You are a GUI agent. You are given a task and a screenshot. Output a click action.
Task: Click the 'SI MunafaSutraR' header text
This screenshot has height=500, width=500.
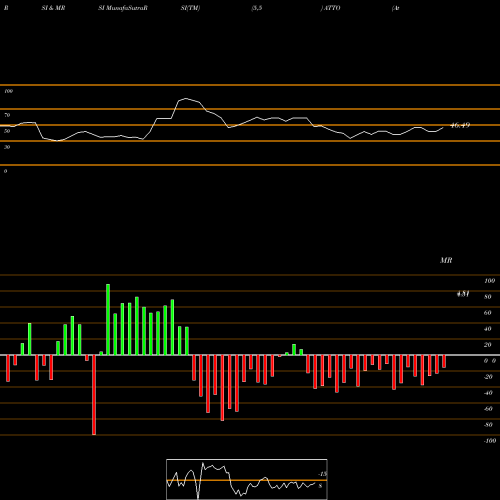point(123,8)
